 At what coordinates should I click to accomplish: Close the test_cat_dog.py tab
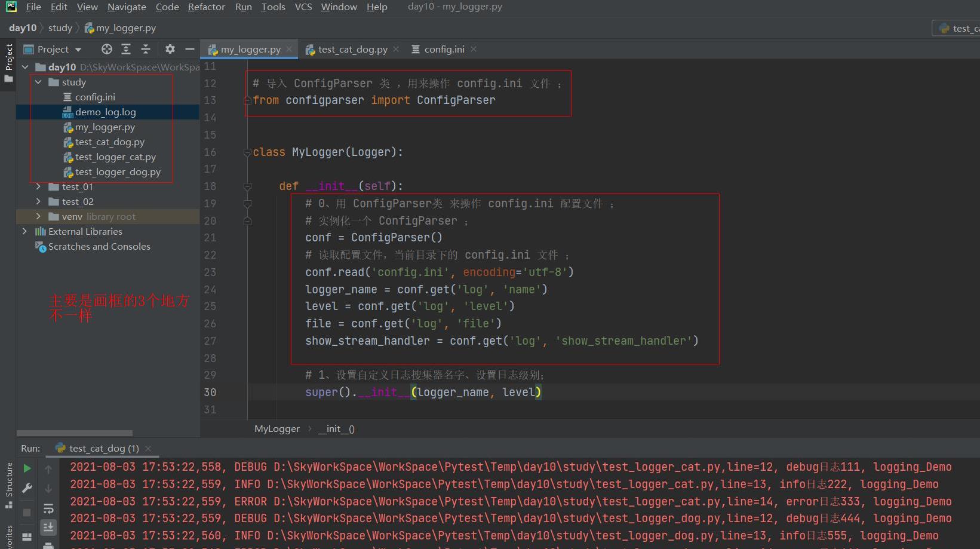(x=396, y=49)
